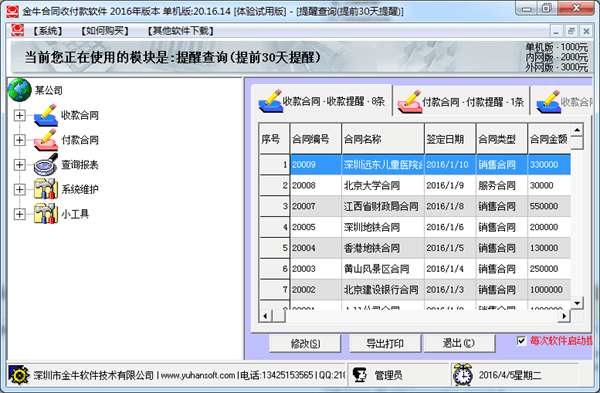Click row header number 3
The width and height of the screenshot is (600, 393).
[x=274, y=206]
